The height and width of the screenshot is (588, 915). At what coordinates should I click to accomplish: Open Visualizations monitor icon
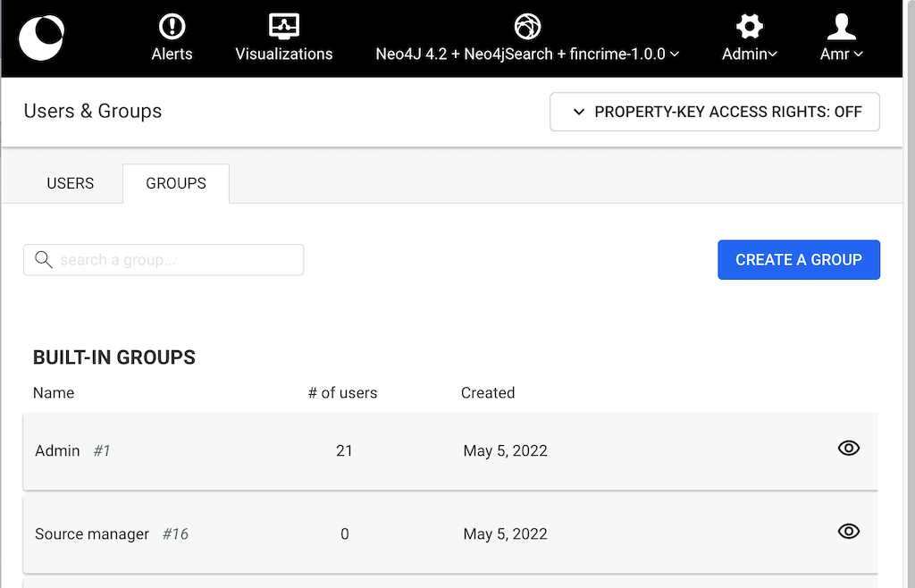click(x=283, y=26)
